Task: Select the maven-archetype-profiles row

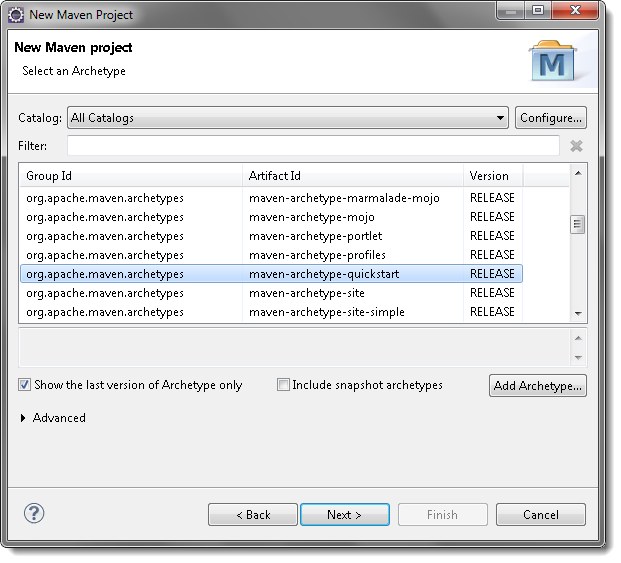Action: (x=271, y=255)
